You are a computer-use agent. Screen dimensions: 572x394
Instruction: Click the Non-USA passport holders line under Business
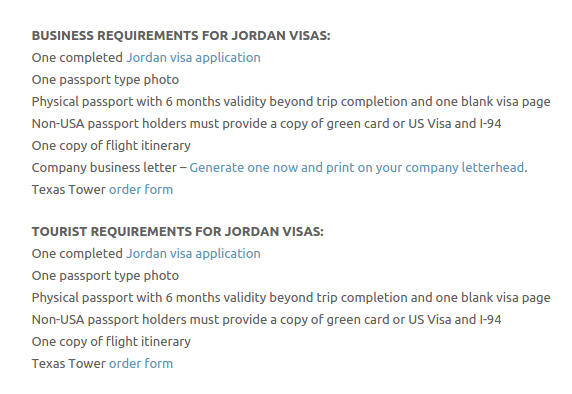(267, 124)
